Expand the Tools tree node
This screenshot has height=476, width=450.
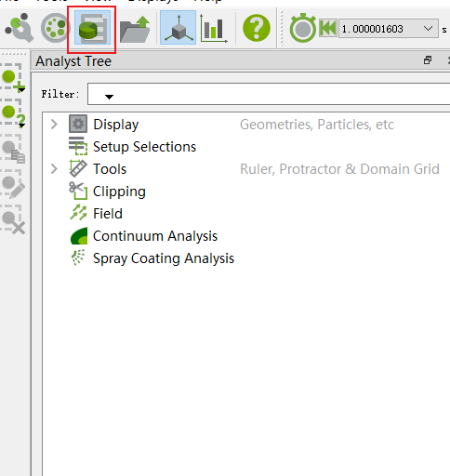click(x=54, y=169)
